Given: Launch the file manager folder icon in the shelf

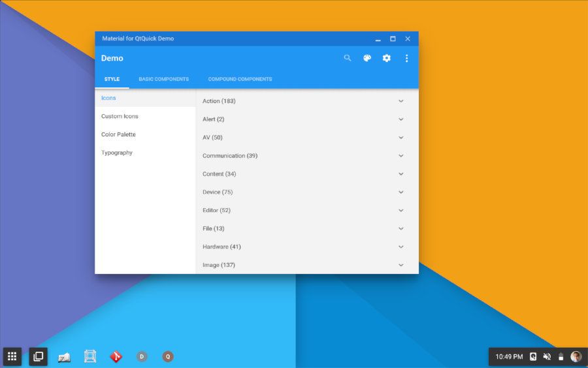Looking at the screenshot, I should (x=64, y=357).
